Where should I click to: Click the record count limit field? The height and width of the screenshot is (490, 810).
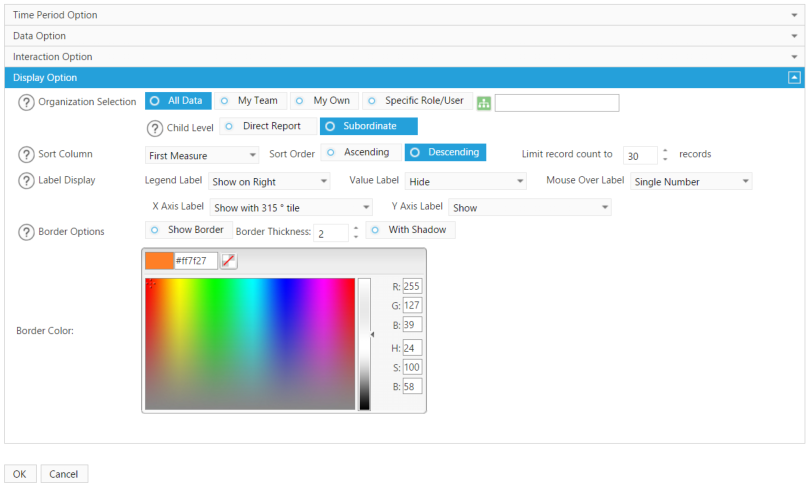640,155
